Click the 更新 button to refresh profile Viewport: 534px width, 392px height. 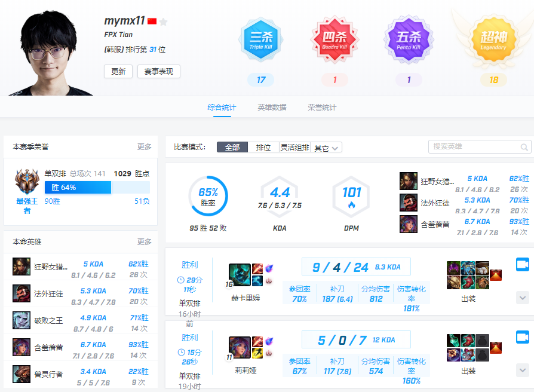(118, 71)
